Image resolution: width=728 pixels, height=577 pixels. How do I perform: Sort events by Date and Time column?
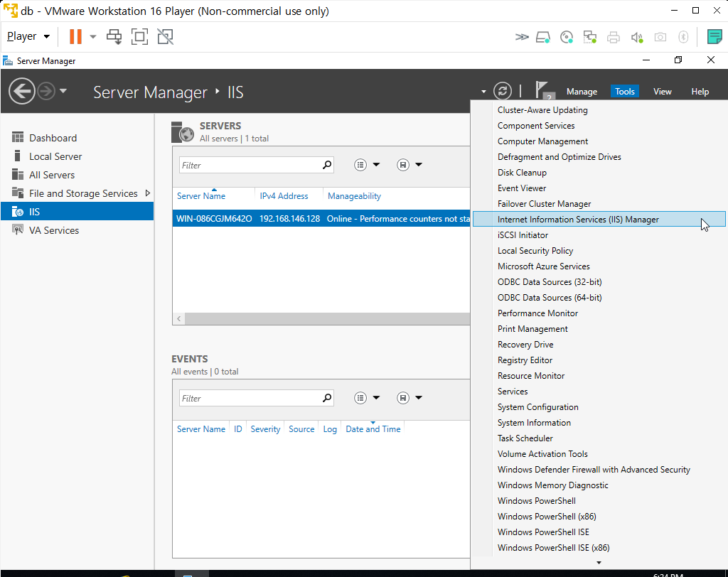(x=373, y=429)
